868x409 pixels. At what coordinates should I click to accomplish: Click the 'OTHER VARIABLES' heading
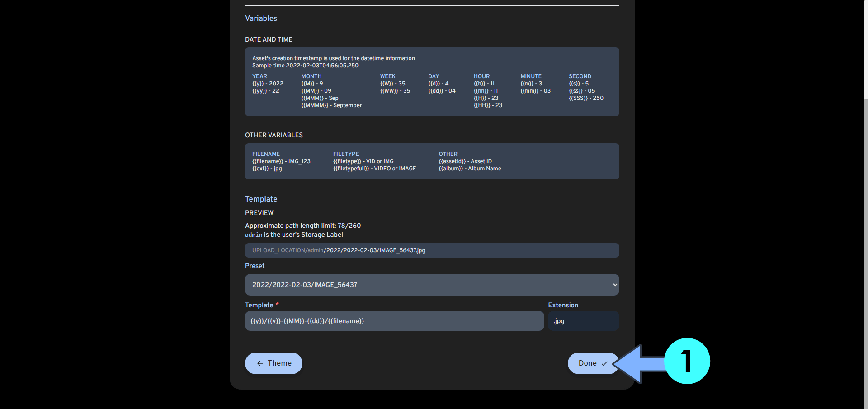point(274,135)
